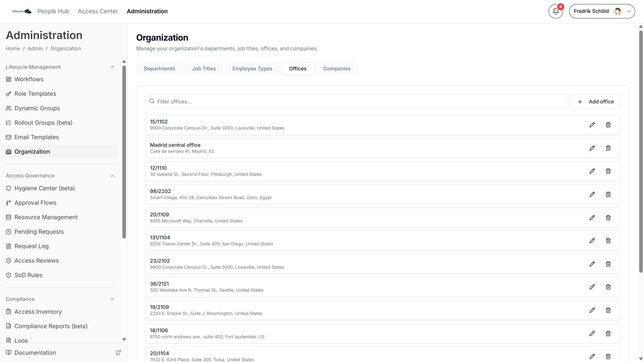Click the search icon in filter box
This screenshot has width=644, height=362.
coord(152,101)
